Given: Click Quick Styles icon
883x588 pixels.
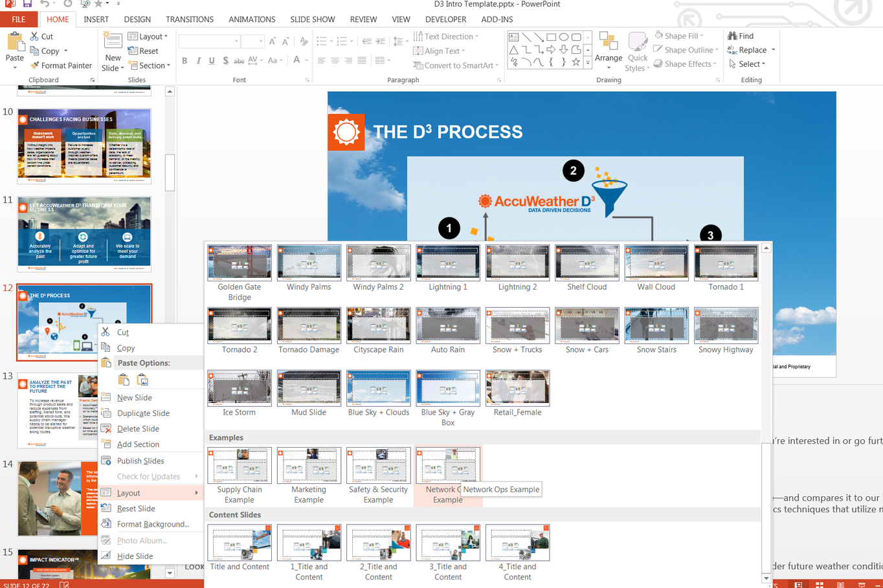Looking at the screenshot, I should coord(638,42).
